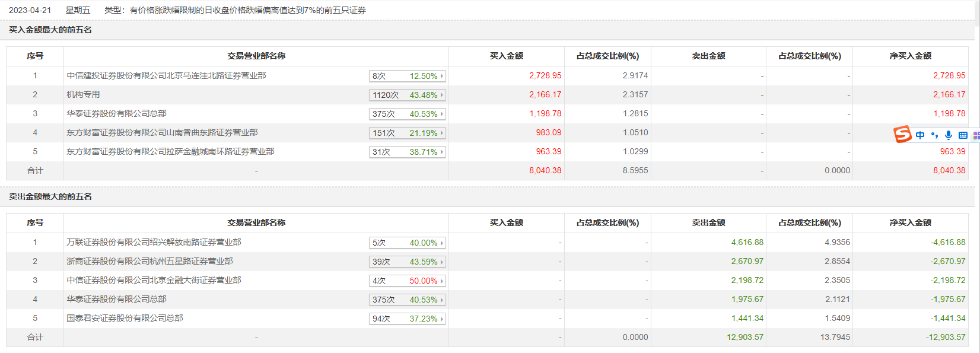This screenshot has height=353, width=980.
Task: Expand 375次 40.53% box in the sell table
Action: (407, 300)
